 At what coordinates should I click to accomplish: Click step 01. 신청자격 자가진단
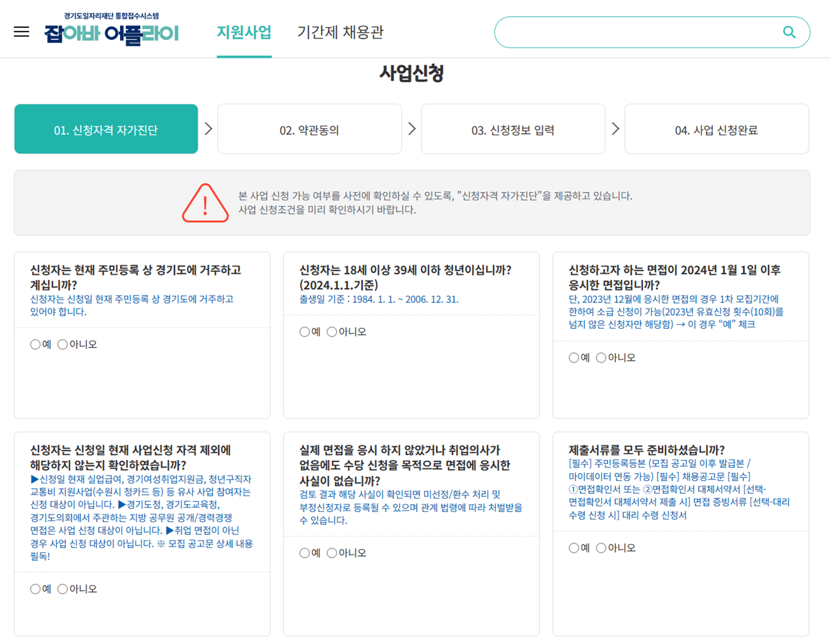click(106, 129)
